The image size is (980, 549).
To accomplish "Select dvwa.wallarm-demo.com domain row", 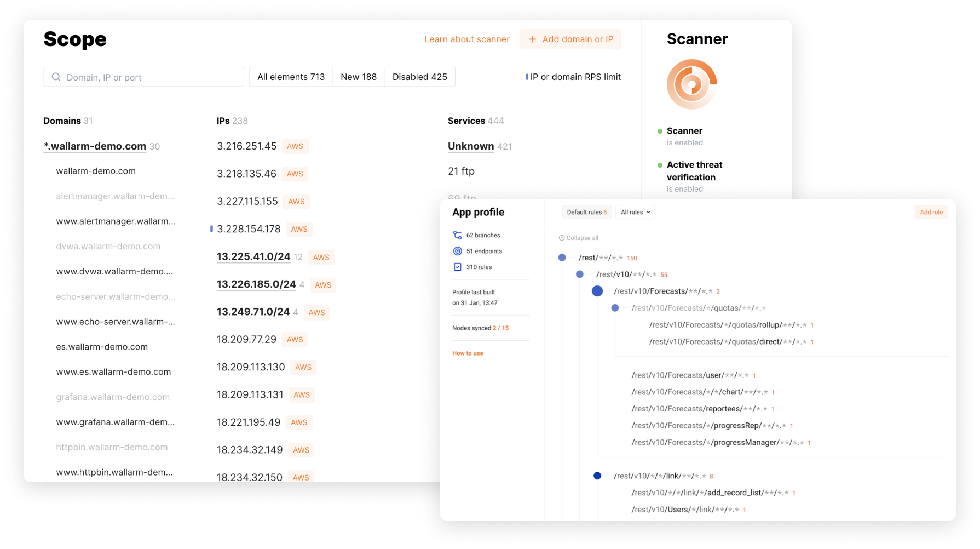I will coord(108,247).
